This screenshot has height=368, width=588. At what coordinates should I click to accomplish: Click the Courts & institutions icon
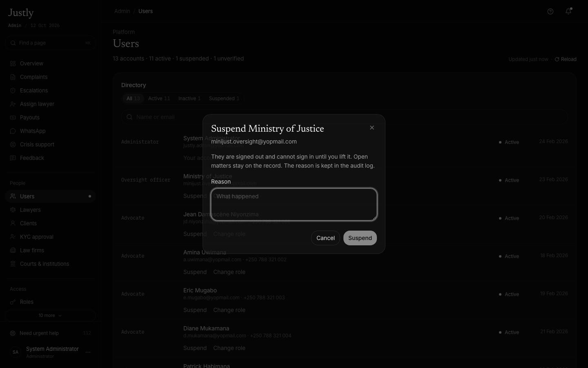13,264
